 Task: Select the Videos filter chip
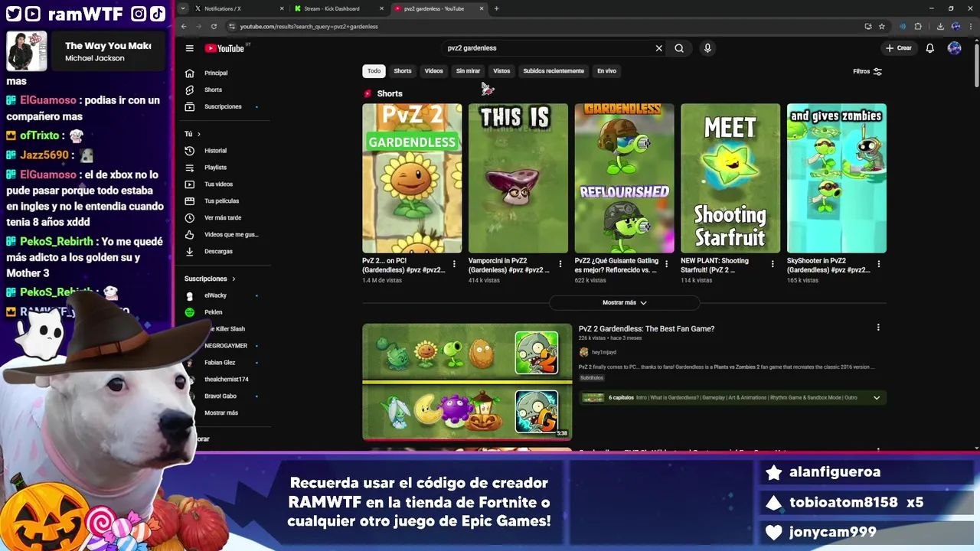[x=434, y=71]
